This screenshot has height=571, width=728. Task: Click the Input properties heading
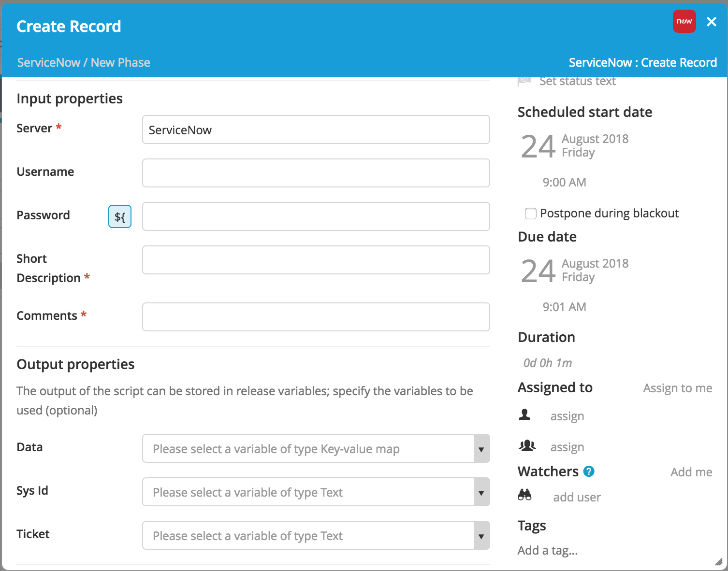click(x=70, y=99)
